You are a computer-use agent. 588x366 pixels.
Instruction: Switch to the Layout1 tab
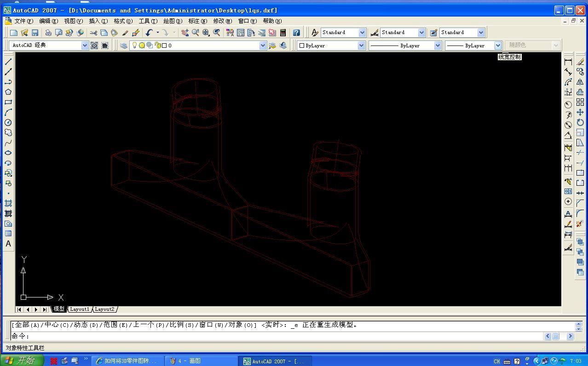click(80, 309)
